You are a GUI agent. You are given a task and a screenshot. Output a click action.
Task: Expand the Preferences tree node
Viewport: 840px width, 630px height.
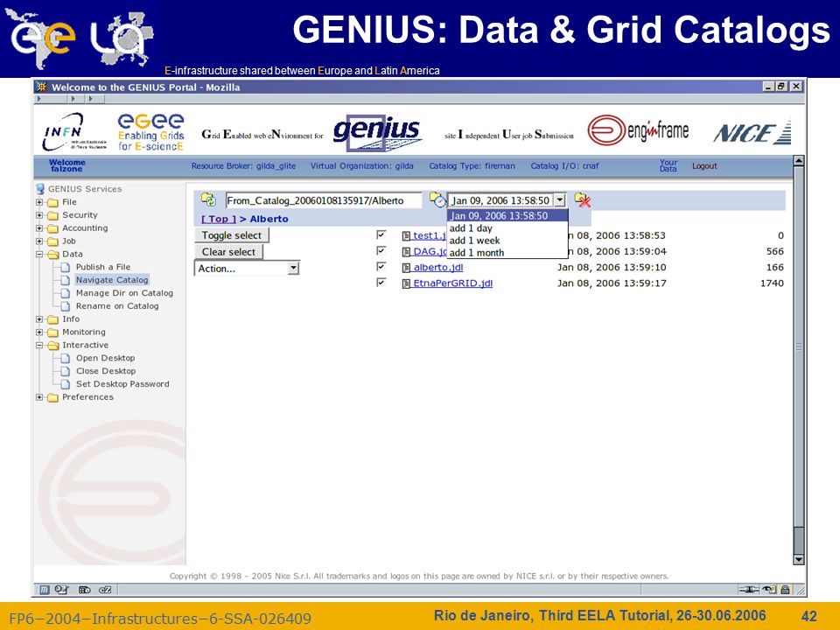tap(39, 397)
